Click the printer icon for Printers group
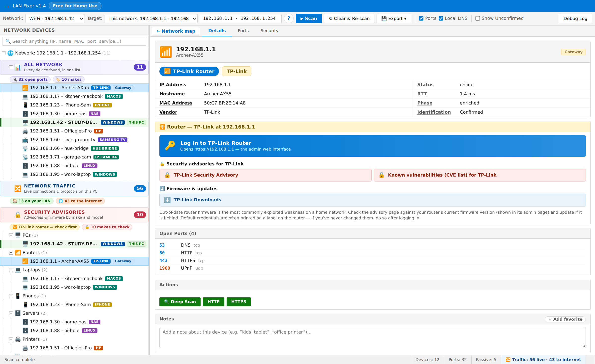The width and height of the screenshot is (595, 364). [x=18, y=339]
